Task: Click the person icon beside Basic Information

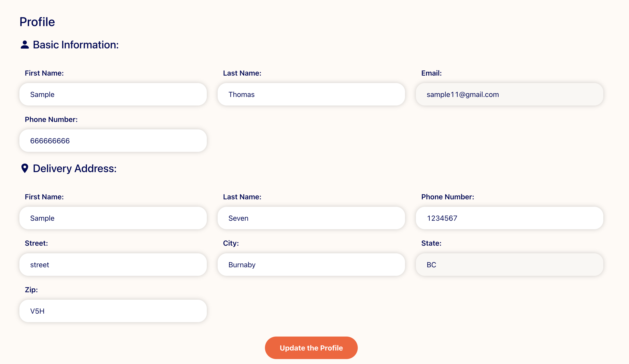Action: point(25,45)
